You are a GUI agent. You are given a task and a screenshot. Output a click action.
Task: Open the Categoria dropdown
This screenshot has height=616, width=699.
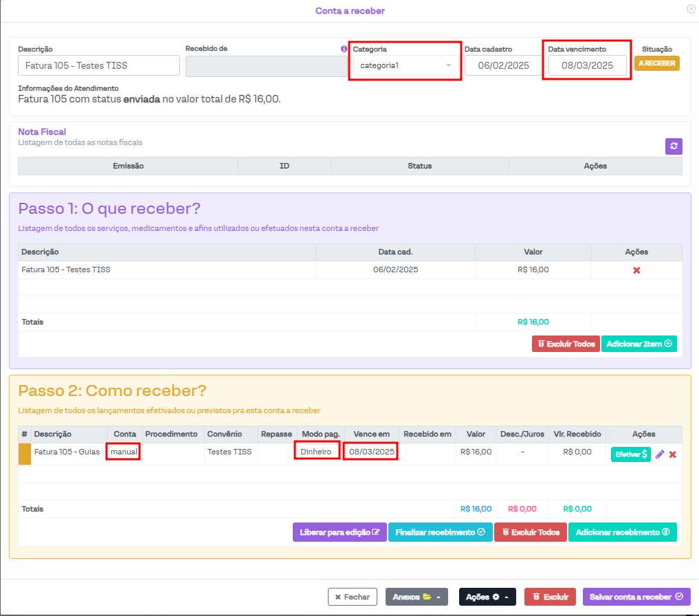click(x=405, y=65)
